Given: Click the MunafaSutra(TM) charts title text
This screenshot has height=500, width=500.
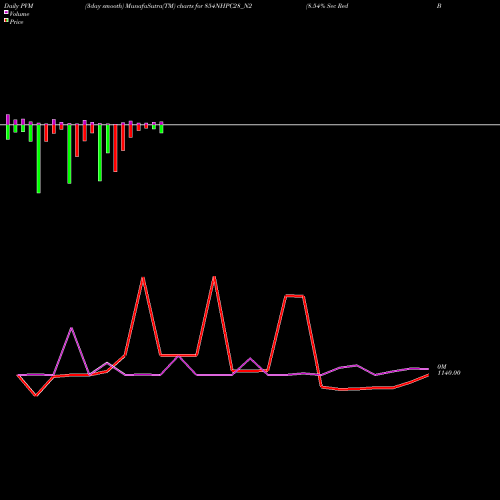Looking at the screenshot, I should pos(168,6).
